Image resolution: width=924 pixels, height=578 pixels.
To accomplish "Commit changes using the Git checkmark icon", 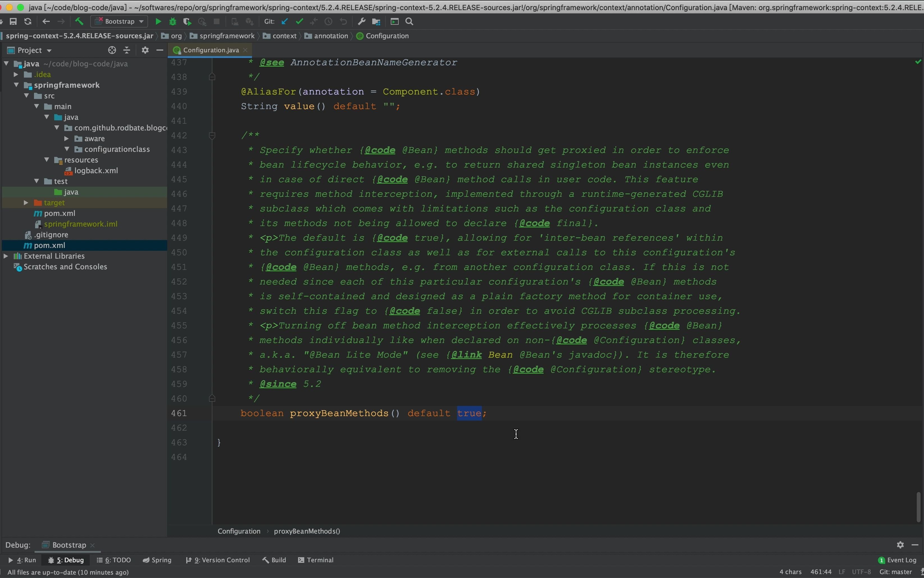I will 299,22.
